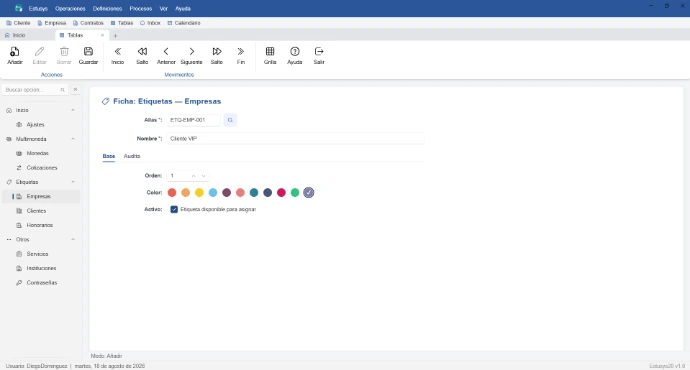The height and width of the screenshot is (370, 690).
Task: Pick the green color swatch
Action: (x=295, y=193)
